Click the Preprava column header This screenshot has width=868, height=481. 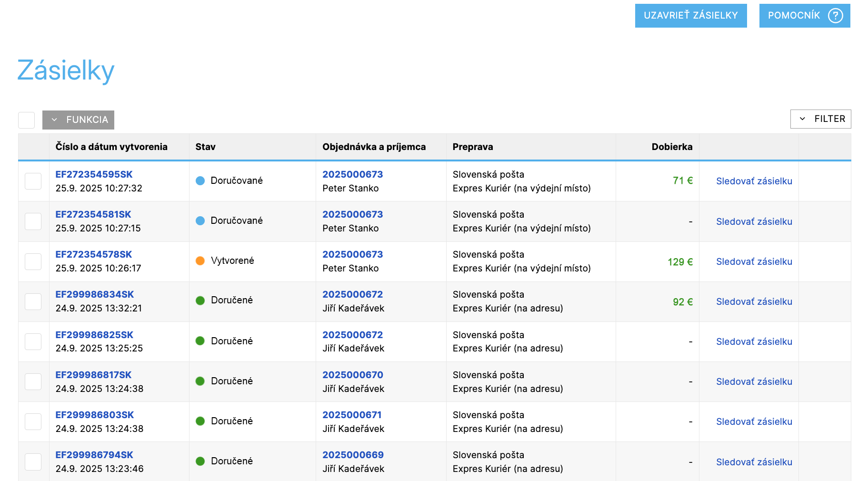point(473,147)
